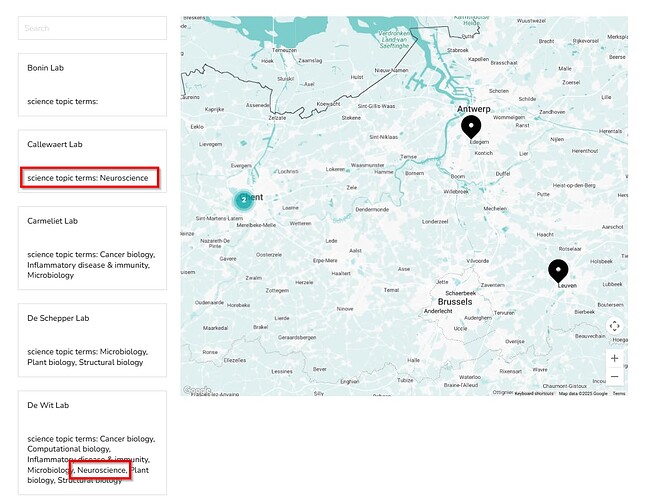
Task: Zoom in with the map plus button
Action: click(x=614, y=358)
